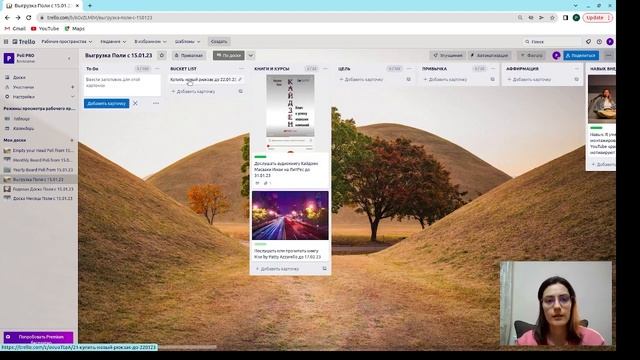The height and width of the screenshot is (360, 640).
Task: Open Monthly Board Poll board in sidebar
Action: [x=39, y=160]
